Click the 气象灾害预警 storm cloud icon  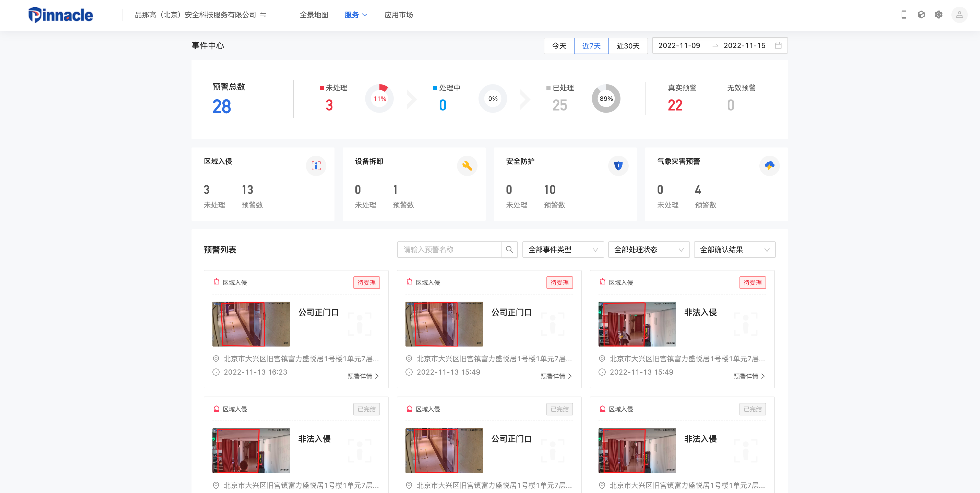coord(769,166)
